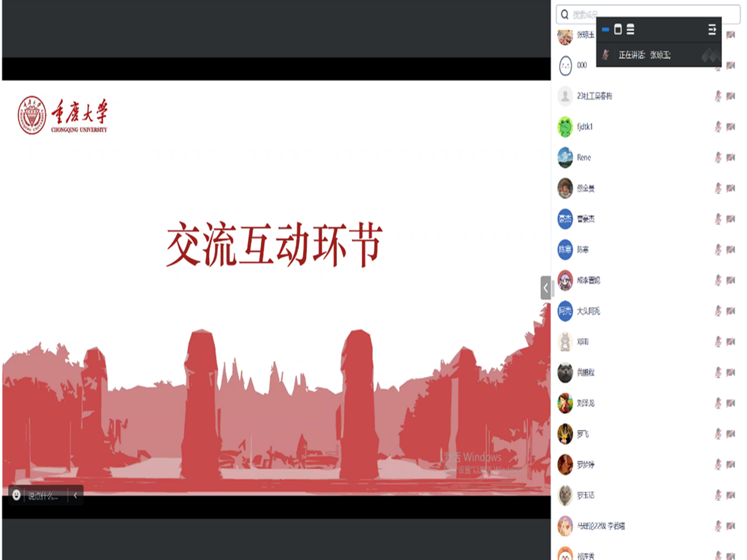The height and width of the screenshot is (560, 747).
Task: Collapse the chat bar with left chevron
Action: [x=75, y=495]
